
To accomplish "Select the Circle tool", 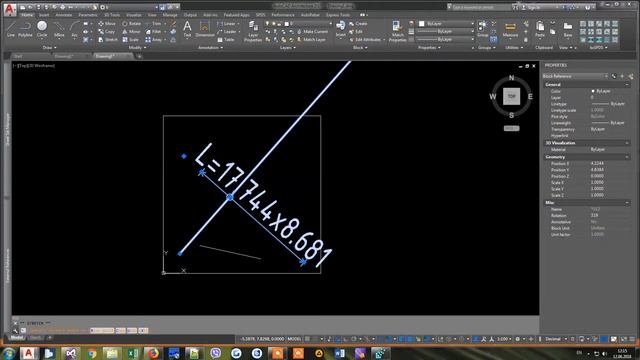I will pyautogui.click(x=42, y=29).
